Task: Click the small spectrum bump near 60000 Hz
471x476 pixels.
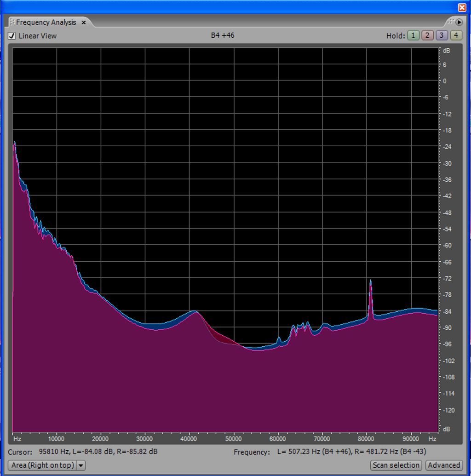Action: point(278,339)
